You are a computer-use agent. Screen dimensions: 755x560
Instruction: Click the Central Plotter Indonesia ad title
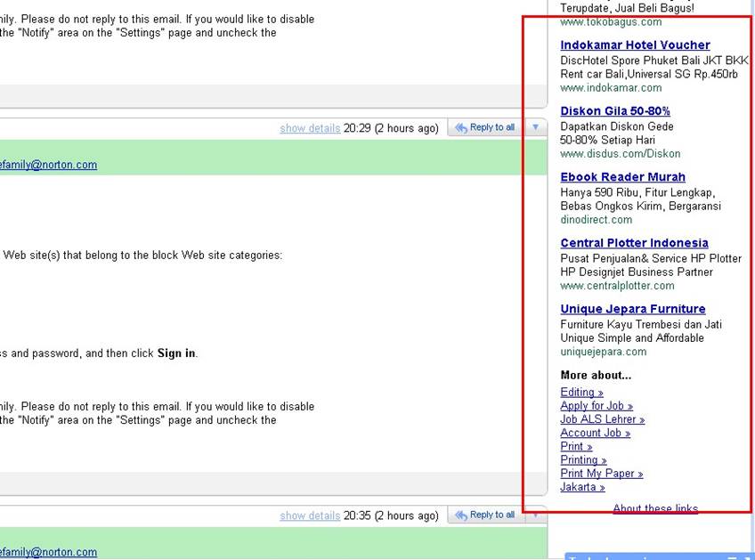click(634, 243)
